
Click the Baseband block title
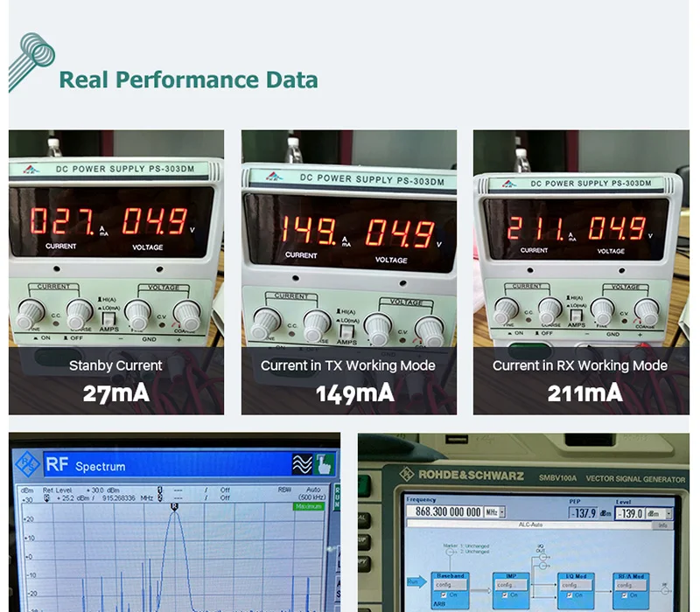[451, 576]
